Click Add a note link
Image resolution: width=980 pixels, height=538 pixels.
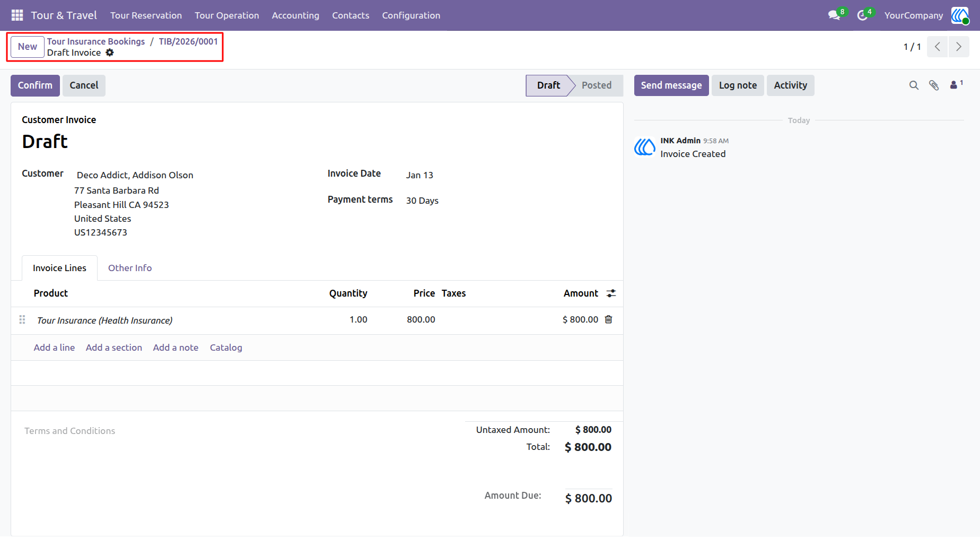pyautogui.click(x=176, y=348)
